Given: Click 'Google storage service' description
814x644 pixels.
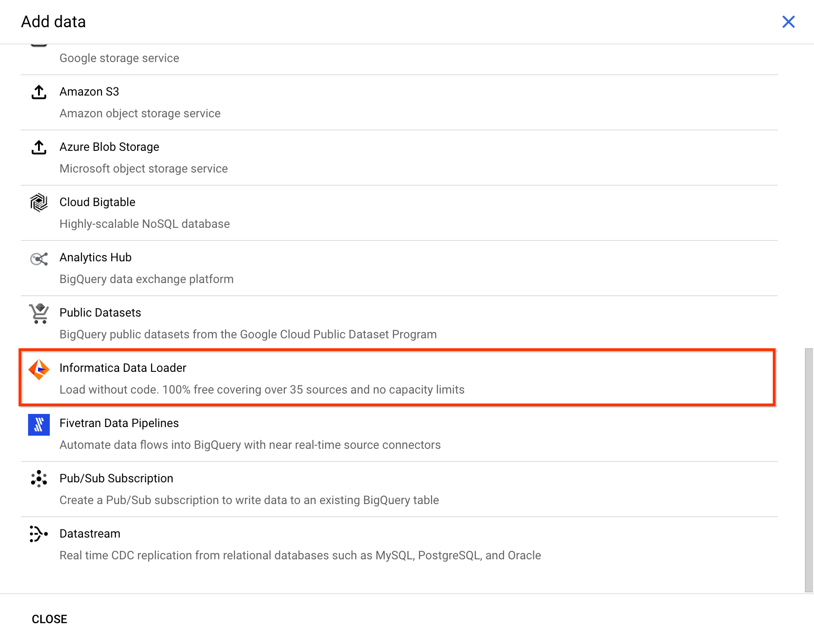Looking at the screenshot, I should tap(120, 58).
